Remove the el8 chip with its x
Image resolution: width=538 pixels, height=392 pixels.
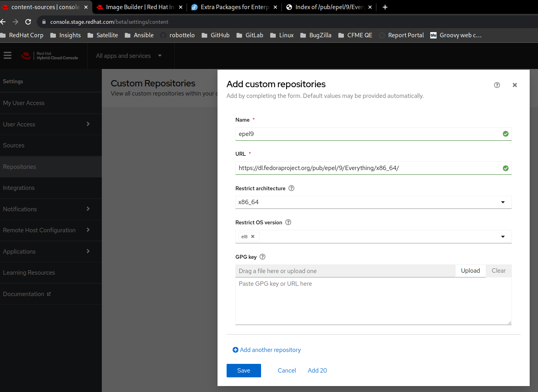[253, 237]
